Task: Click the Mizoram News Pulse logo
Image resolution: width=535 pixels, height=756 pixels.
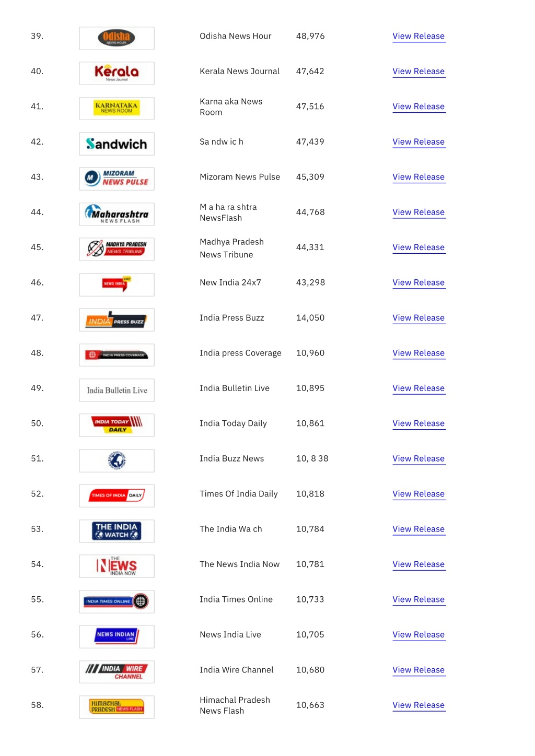Action: click(117, 179)
